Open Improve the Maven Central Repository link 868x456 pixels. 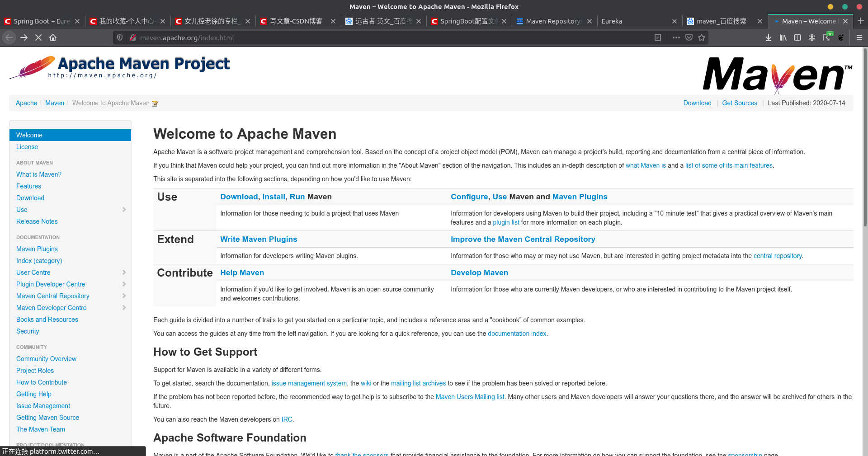[523, 239]
